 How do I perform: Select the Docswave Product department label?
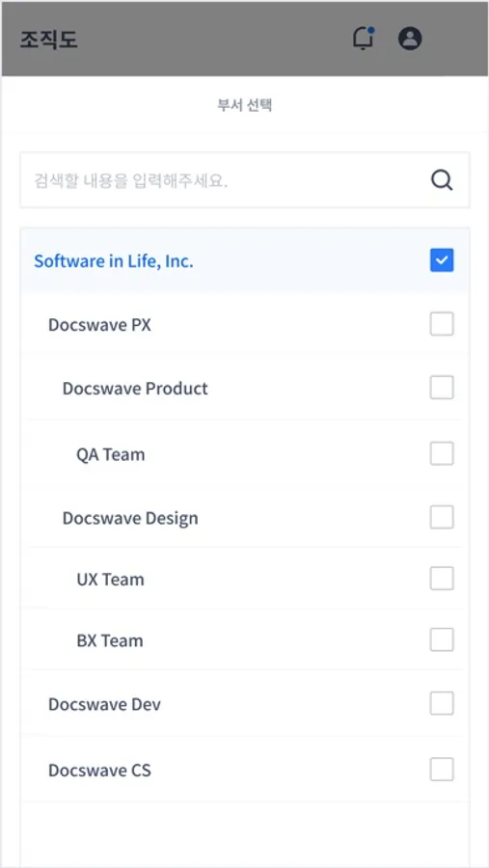pos(135,389)
